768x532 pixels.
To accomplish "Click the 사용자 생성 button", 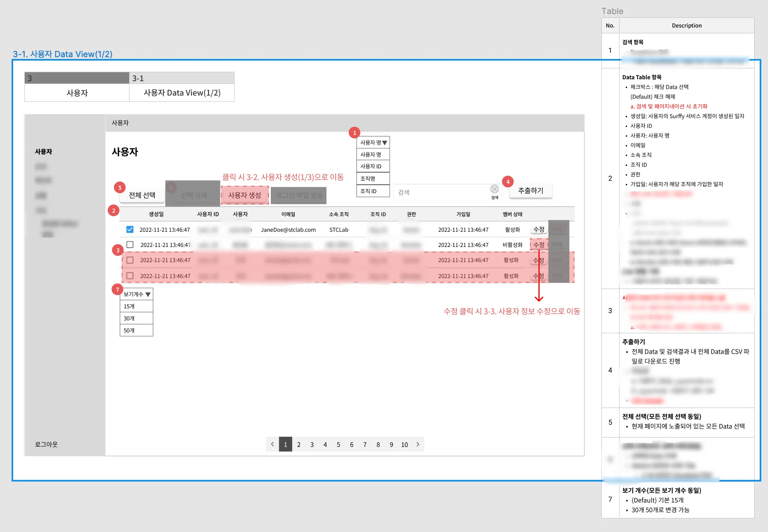I will pyautogui.click(x=244, y=195).
